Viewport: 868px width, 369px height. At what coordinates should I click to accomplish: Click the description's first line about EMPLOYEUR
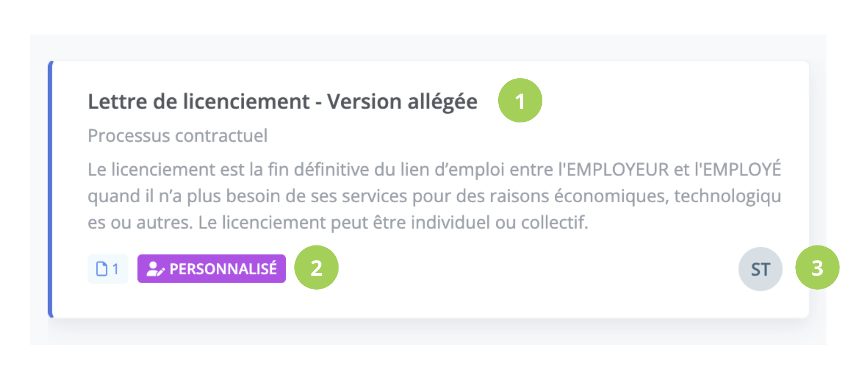pyautogui.click(x=434, y=169)
